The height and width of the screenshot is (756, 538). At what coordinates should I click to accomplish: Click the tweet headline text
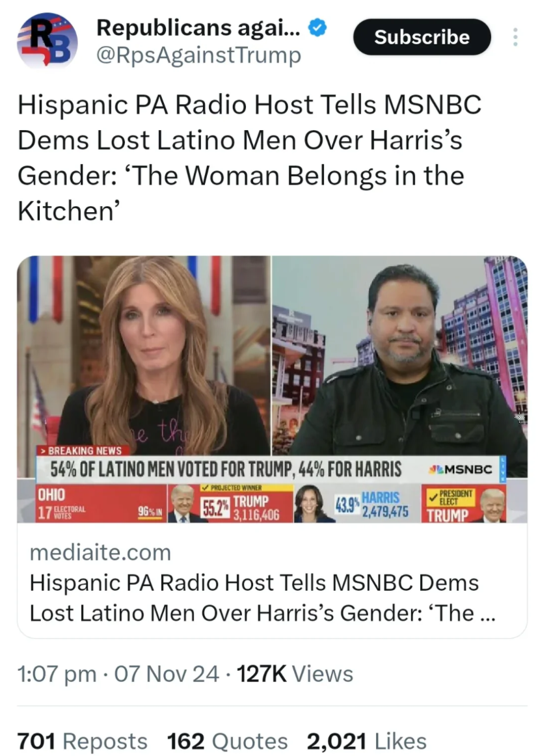click(x=249, y=157)
